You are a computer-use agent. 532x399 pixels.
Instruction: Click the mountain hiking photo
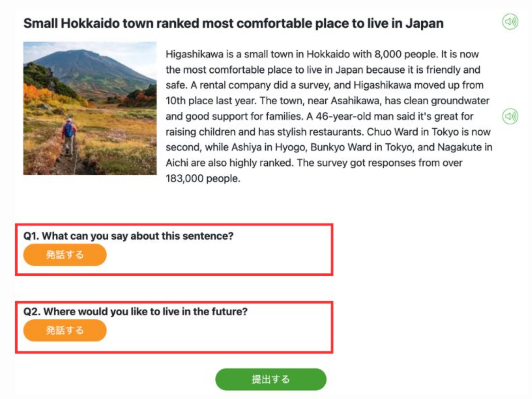pyautogui.click(x=90, y=108)
